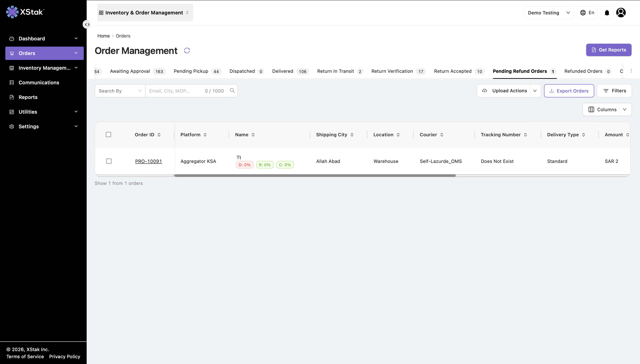640x364 pixels.
Task: Open the tabs overflow three-dots menu
Action: [631, 71]
